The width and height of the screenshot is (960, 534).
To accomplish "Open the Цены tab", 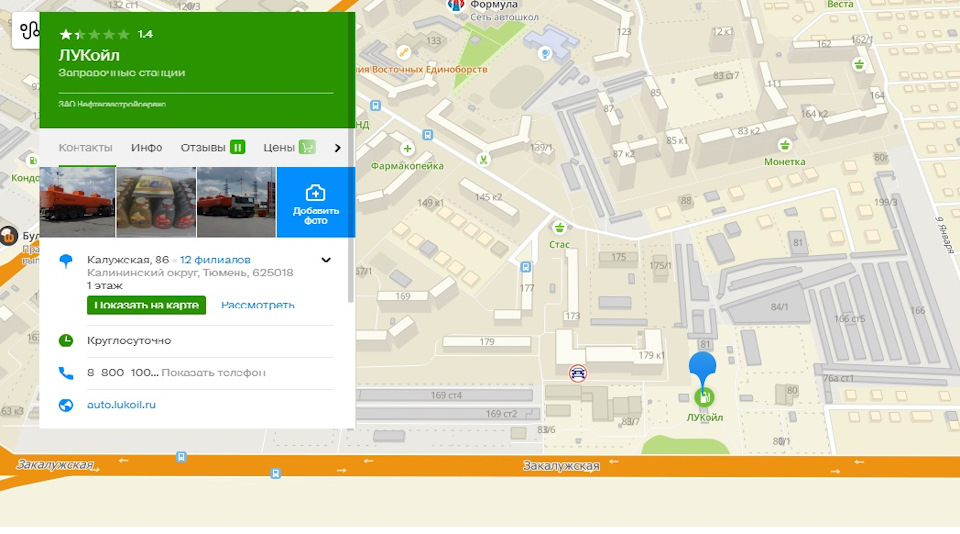I will 279,148.
